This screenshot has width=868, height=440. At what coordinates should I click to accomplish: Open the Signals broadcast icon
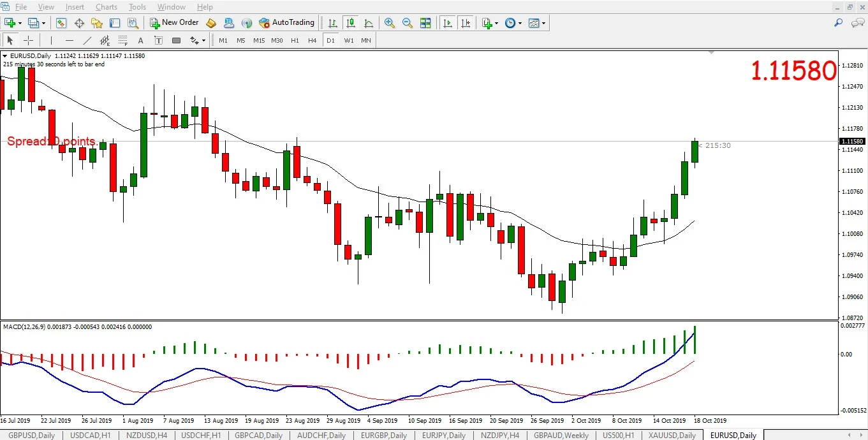click(x=246, y=23)
